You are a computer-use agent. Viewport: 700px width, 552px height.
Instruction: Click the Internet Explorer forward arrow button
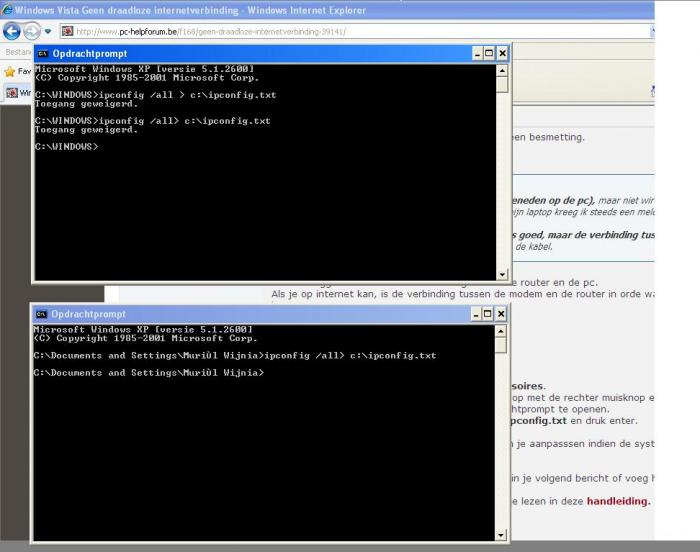[32, 31]
